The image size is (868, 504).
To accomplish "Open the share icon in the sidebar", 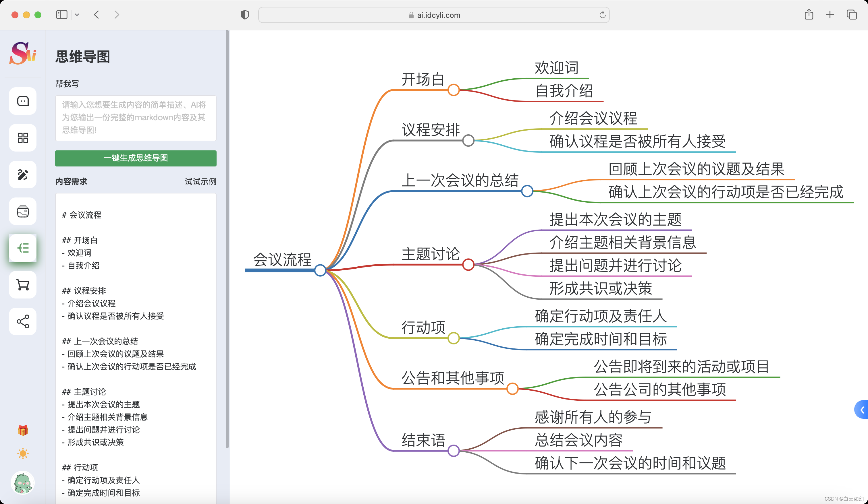I will click(23, 321).
